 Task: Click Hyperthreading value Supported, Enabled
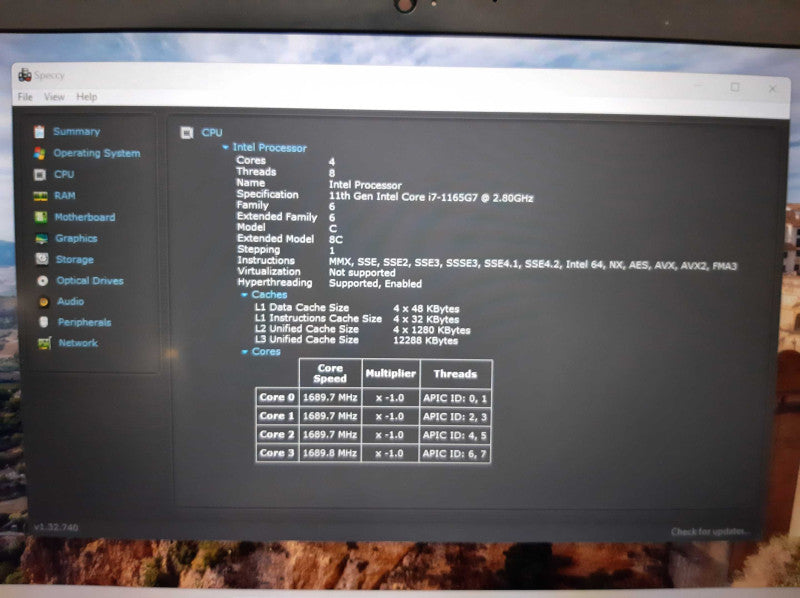pyautogui.click(x=375, y=284)
